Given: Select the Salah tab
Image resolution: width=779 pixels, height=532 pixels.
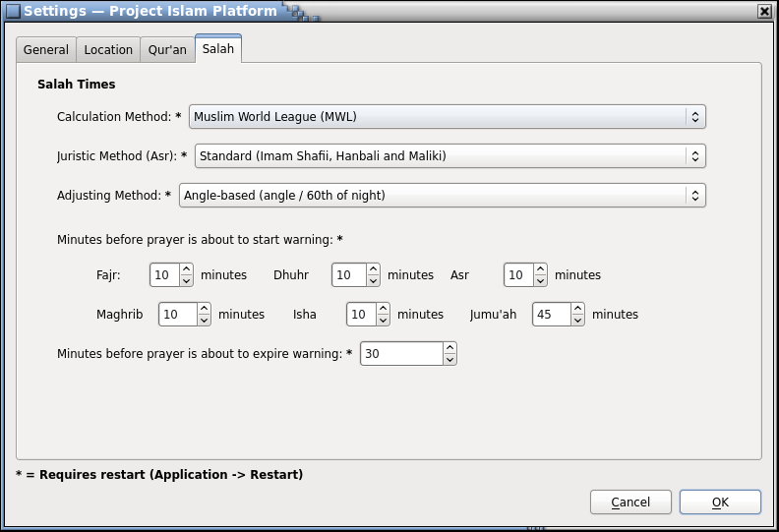Looking at the screenshot, I should pyautogui.click(x=218, y=49).
